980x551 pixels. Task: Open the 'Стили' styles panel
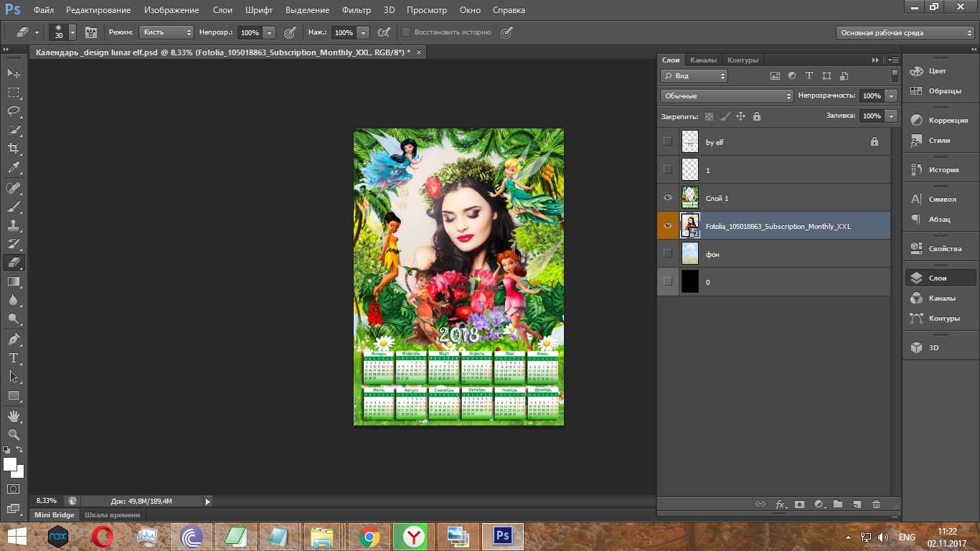click(939, 141)
